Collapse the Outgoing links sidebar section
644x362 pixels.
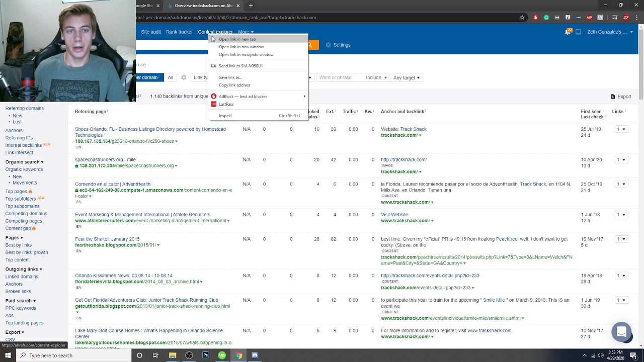coord(24,269)
